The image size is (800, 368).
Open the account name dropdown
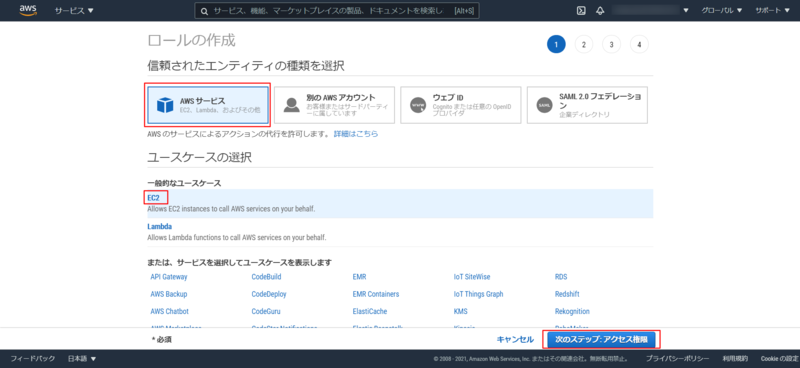click(x=651, y=11)
